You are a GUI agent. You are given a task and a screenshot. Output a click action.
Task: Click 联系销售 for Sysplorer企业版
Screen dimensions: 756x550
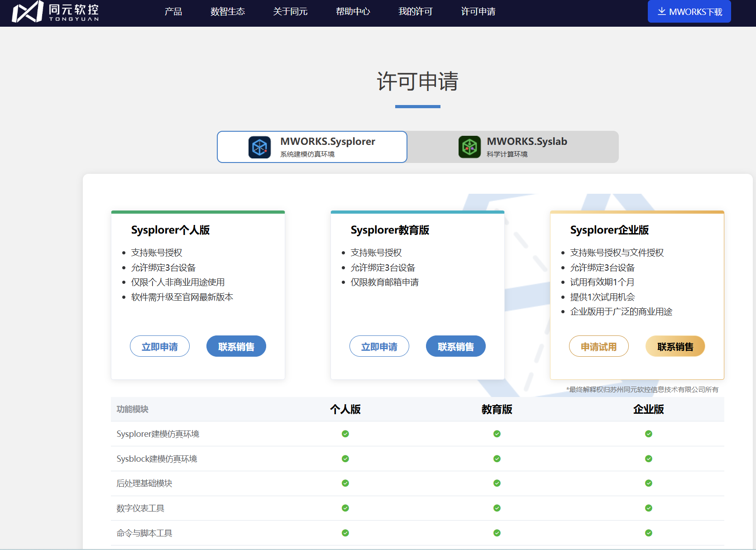coord(675,346)
